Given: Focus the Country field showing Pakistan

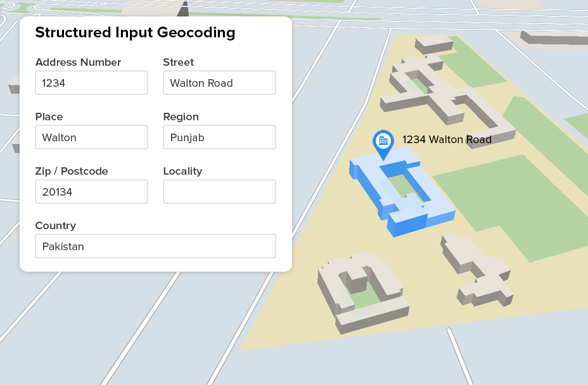Looking at the screenshot, I should [155, 246].
